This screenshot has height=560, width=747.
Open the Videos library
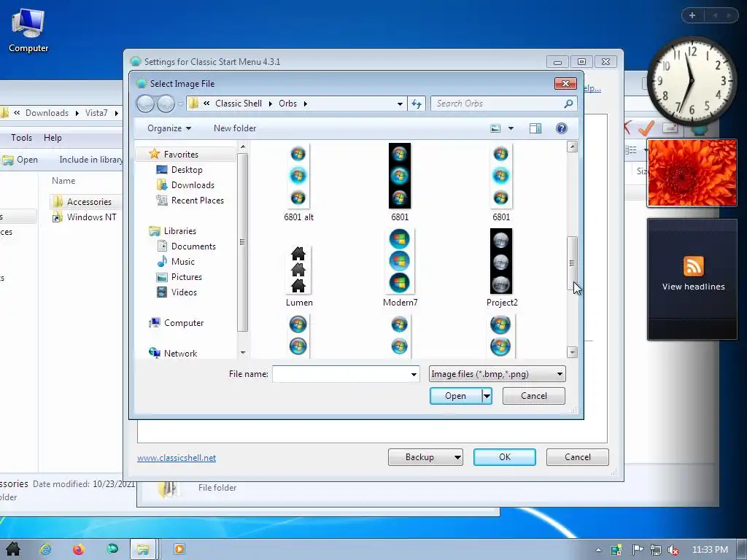click(184, 292)
